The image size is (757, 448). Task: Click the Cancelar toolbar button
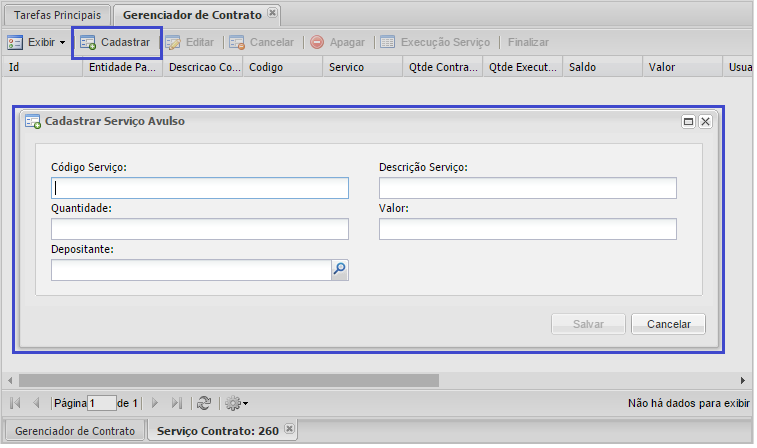point(262,42)
